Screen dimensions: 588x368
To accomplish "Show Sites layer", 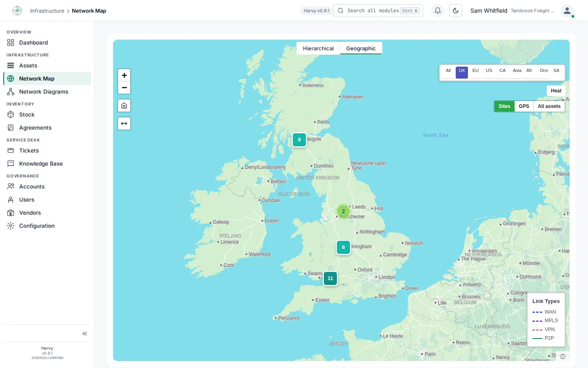I will pos(504,106).
